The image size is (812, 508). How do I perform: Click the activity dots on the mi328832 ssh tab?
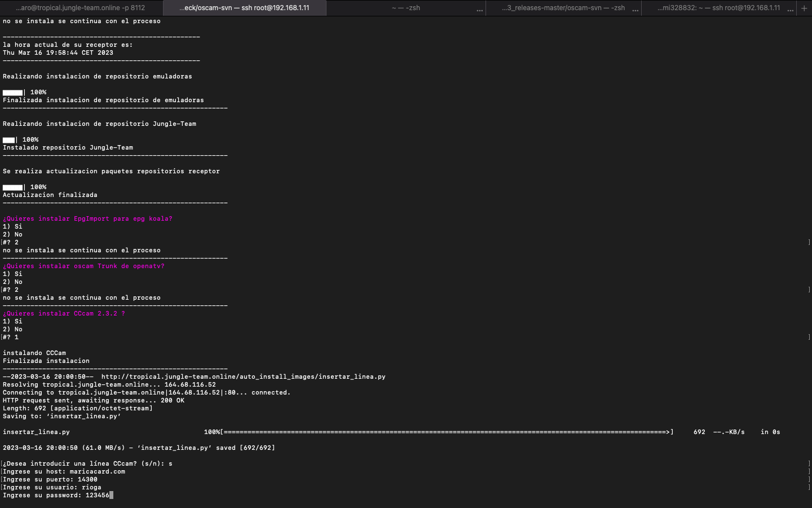coord(790,10)
